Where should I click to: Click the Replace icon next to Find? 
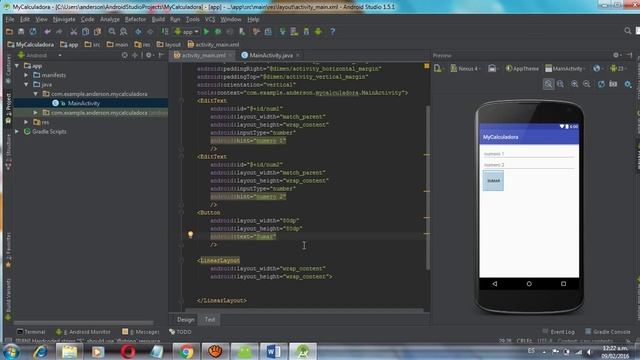pyautogui.click(x=123, y=31)
